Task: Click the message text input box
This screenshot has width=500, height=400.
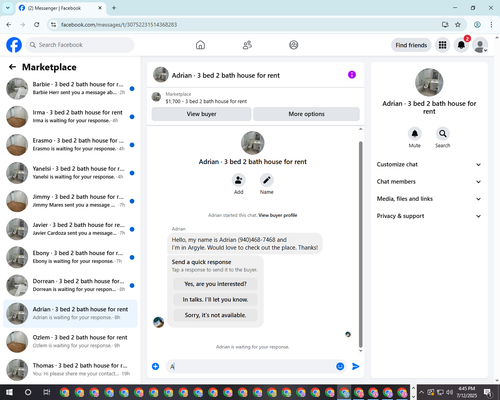Action: tap(252, 366)
